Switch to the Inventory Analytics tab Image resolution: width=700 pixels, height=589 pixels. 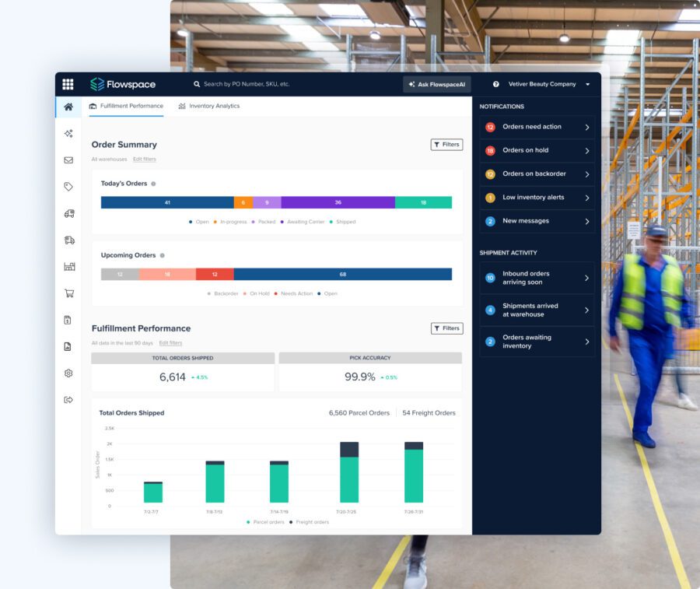click(x=208, y=106)
